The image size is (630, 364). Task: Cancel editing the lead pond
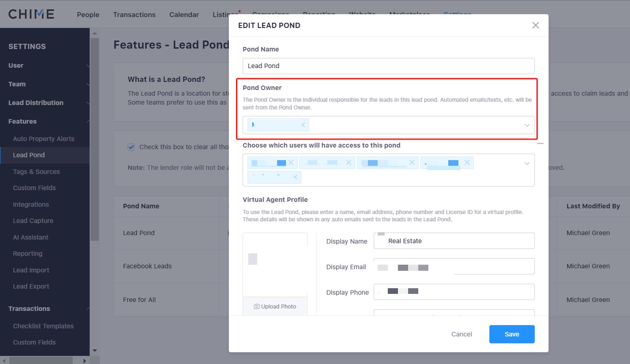click(462, 334)
